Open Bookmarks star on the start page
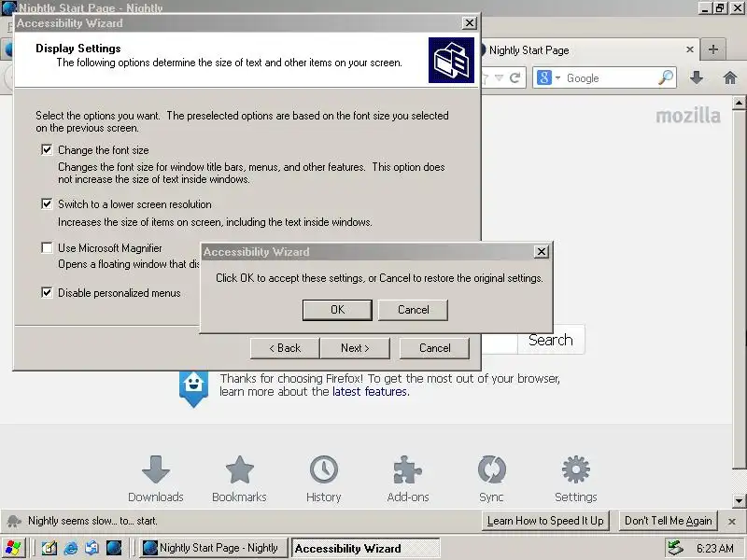 point(239,479)
